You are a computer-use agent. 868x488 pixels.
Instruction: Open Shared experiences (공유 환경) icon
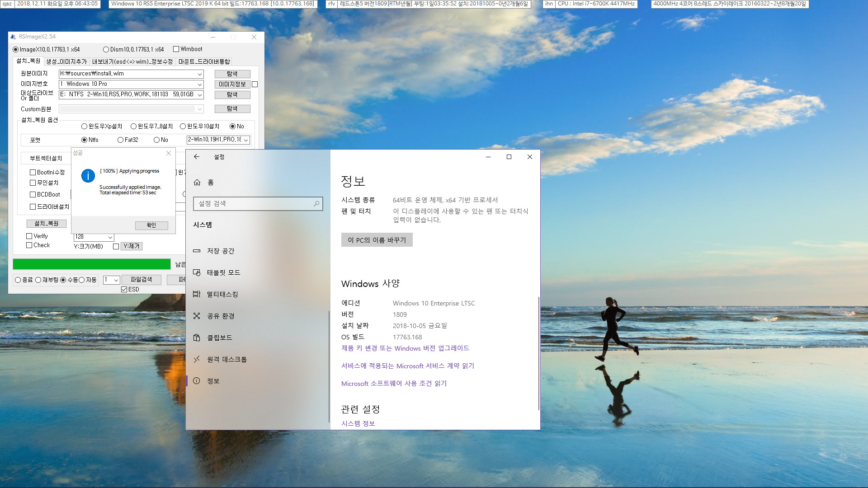197,316
